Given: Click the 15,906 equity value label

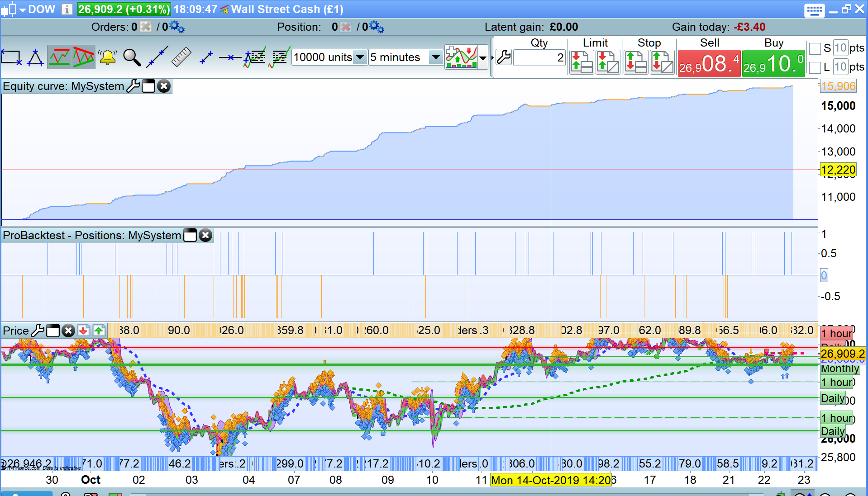Looking at the screenshot, I should tap(838, 86).
